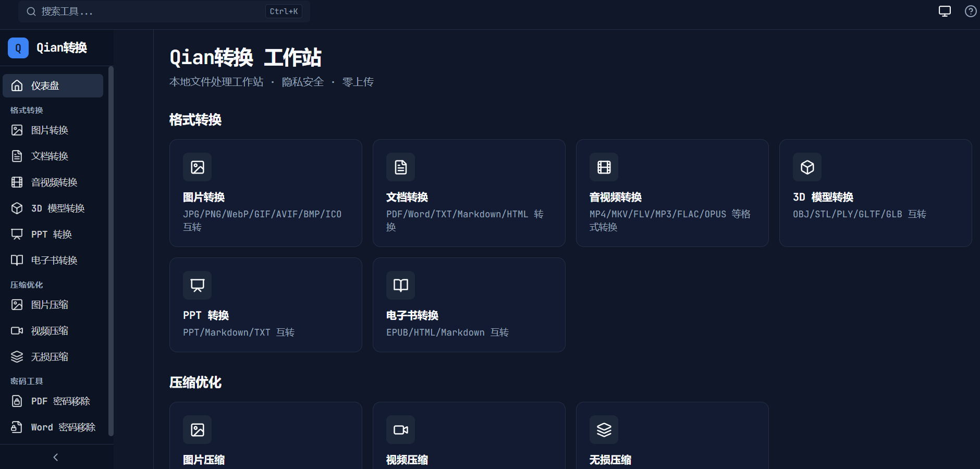The image size is (980, 469).
Task: Click the PPT/Markdown/TXT 互转 description text
Action: 239,332
